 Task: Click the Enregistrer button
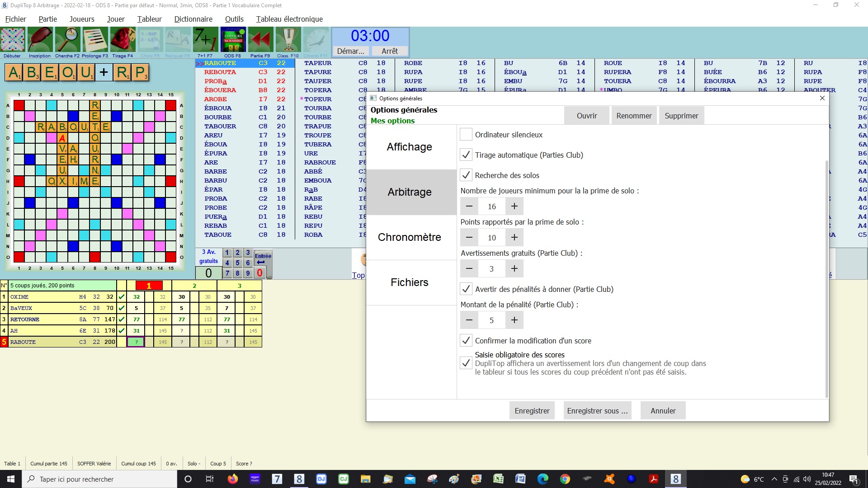pos(532,411)
